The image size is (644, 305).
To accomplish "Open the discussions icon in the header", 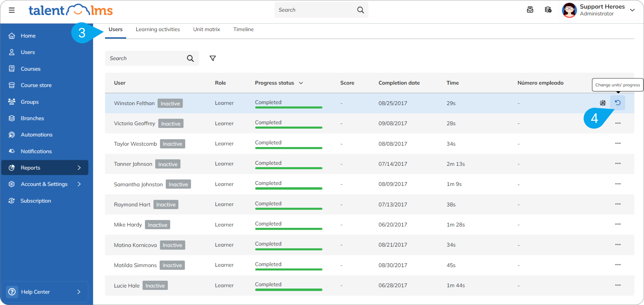I will [548, 10].
